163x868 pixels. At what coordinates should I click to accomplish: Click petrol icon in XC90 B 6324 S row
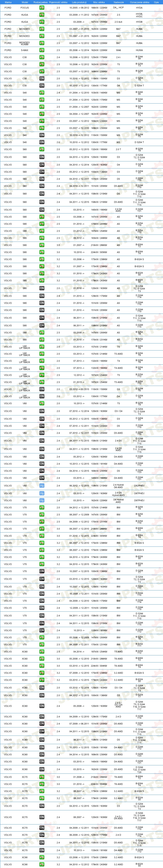coord(42,857)
